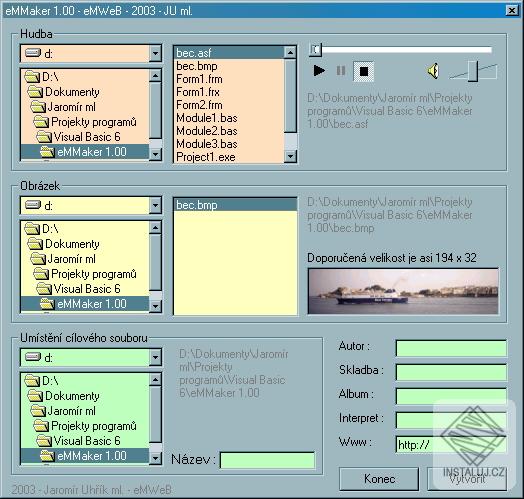Image resolution: width=524 pixels, height=499 pixels.
Task: Select Module1.bas in the file list
Action: tap(229, 118)
